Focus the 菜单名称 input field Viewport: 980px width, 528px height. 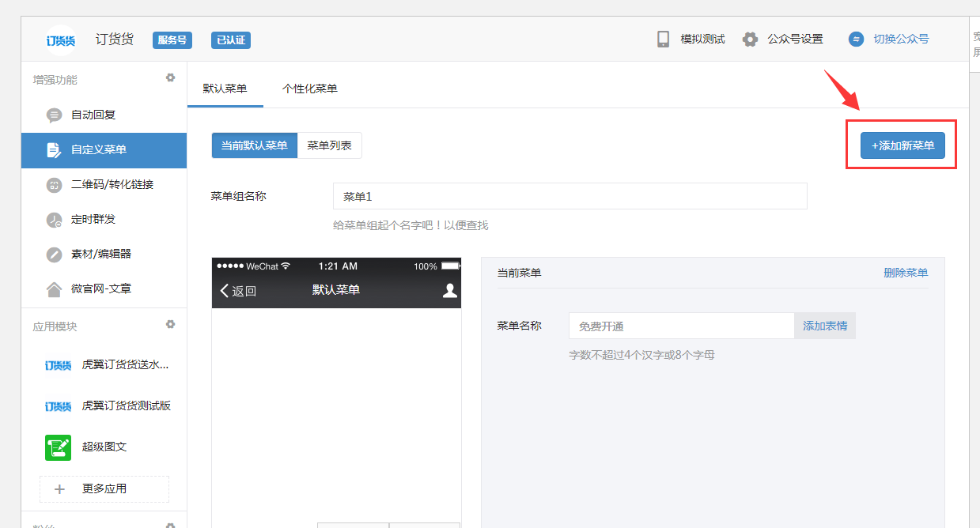(682, 326)
